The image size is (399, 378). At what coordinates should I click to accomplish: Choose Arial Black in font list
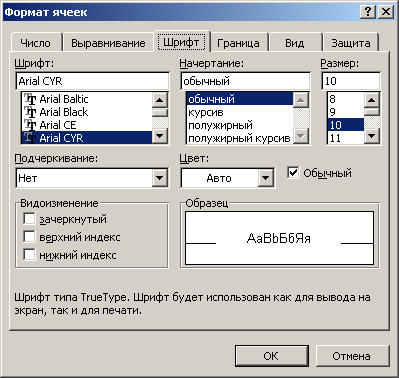87,112
